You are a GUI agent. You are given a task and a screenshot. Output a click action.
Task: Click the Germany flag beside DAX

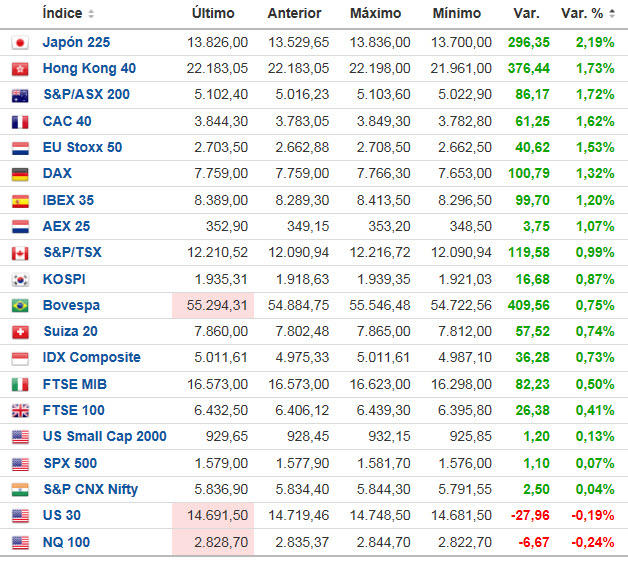(19, 174)
